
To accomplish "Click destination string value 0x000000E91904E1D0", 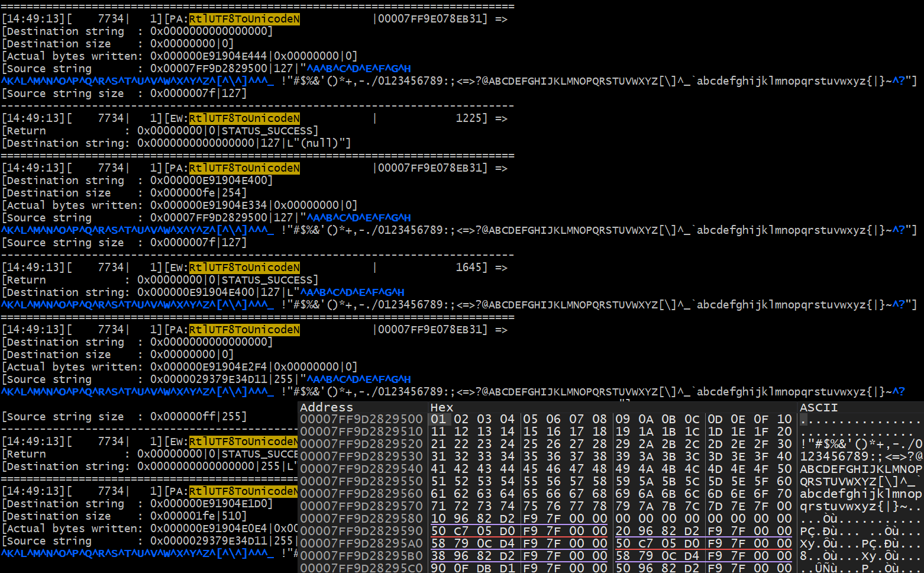I will coord(211,504).
